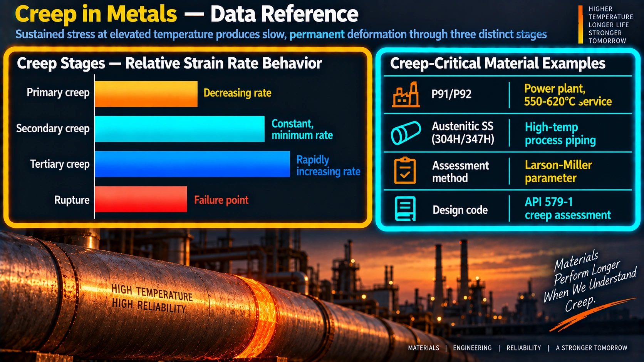Screen dimensions: 644x362
Task: Click "RELIABILITY" in the footer
Action: tap(524, 348)
